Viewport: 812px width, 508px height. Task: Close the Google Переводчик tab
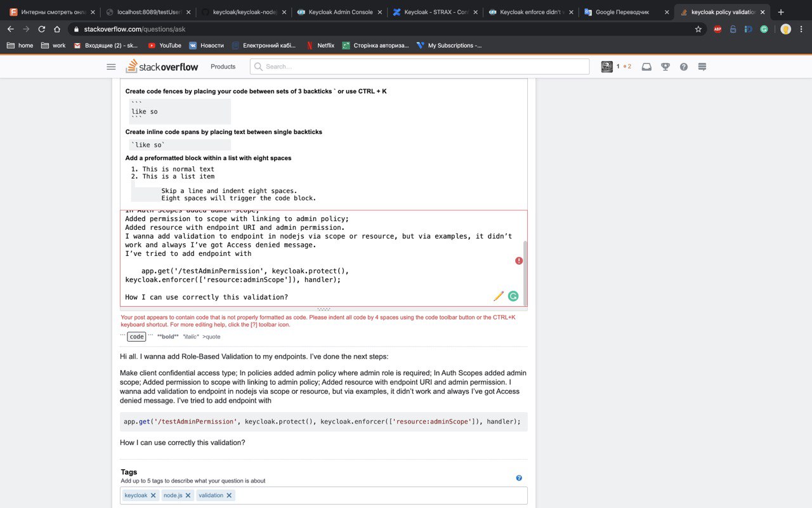click(667, 12)
